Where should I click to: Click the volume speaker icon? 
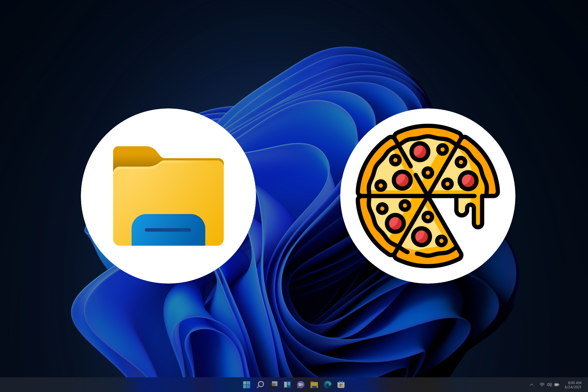point(549,385)
